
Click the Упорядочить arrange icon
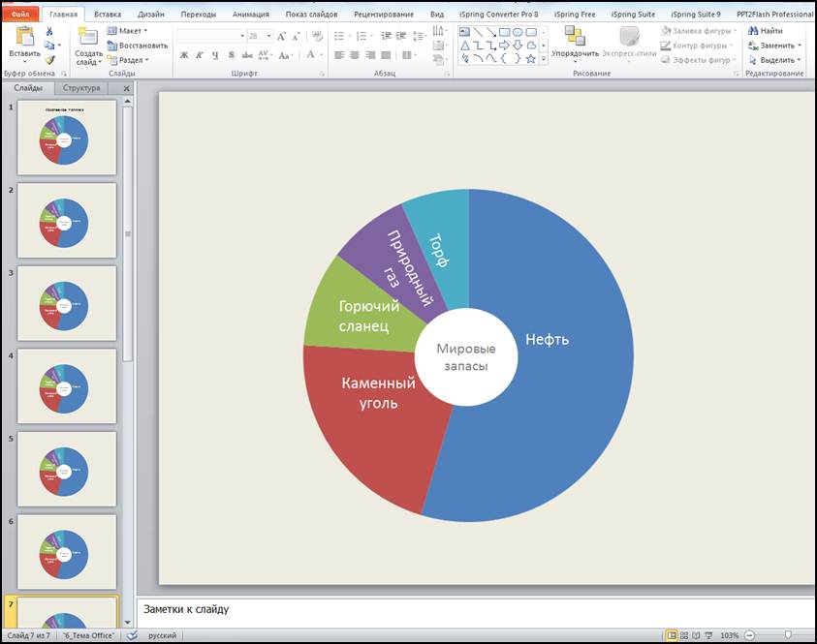pyautogui.click(x=575, y=37)
